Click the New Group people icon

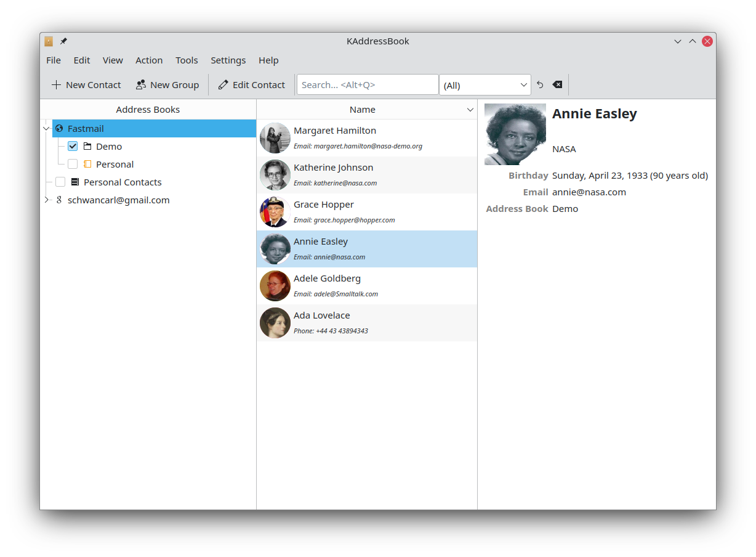[x=141, y=85]
